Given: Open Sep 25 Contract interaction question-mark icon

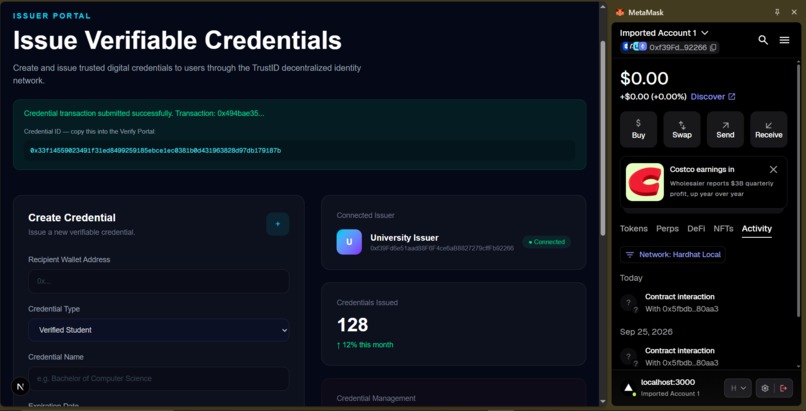Looking at the screenshot, I should pos(629,357).
